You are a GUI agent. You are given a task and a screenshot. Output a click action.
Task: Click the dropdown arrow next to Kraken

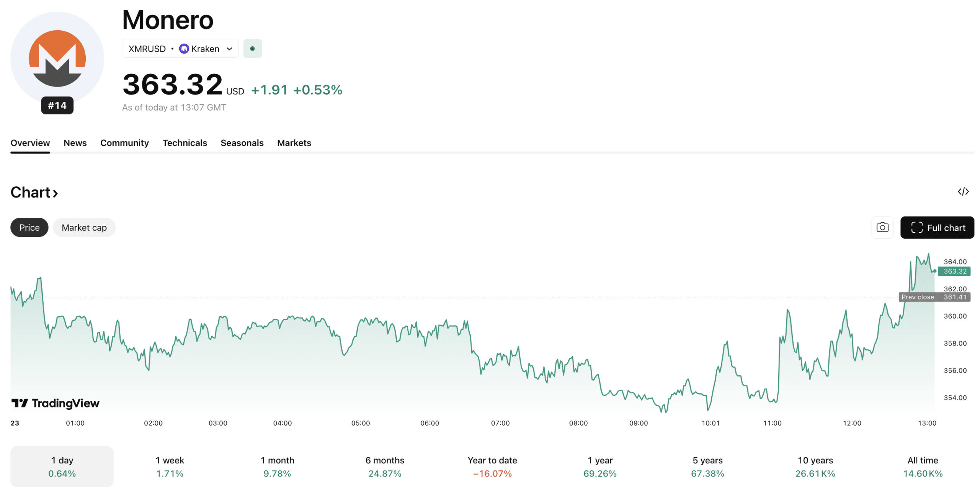[x=229, y=49]
